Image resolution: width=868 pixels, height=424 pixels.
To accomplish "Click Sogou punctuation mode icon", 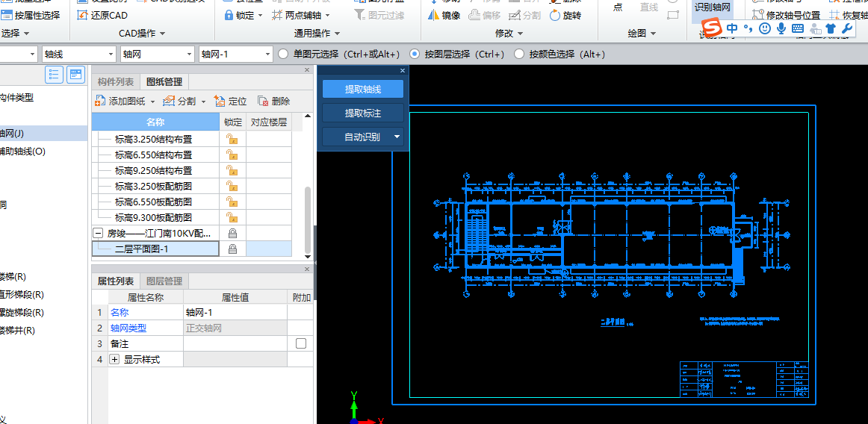I will pyautogui.click(x=748, y=29).
